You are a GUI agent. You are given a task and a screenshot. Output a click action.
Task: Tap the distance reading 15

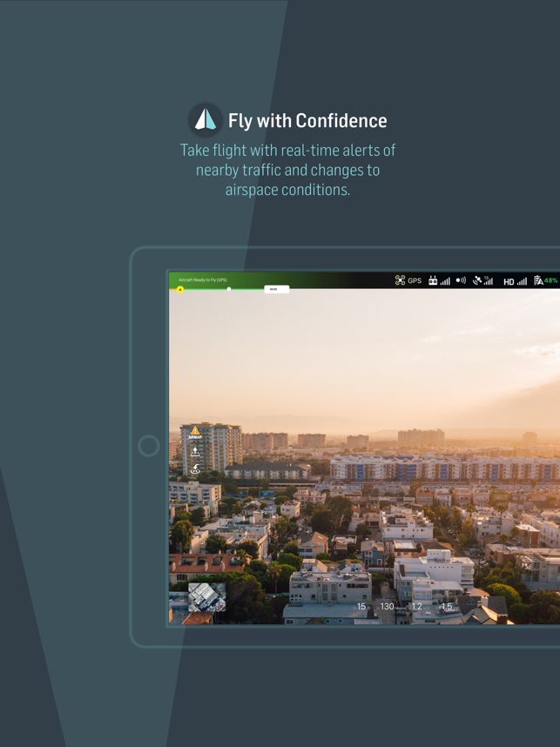coord(361,607)
